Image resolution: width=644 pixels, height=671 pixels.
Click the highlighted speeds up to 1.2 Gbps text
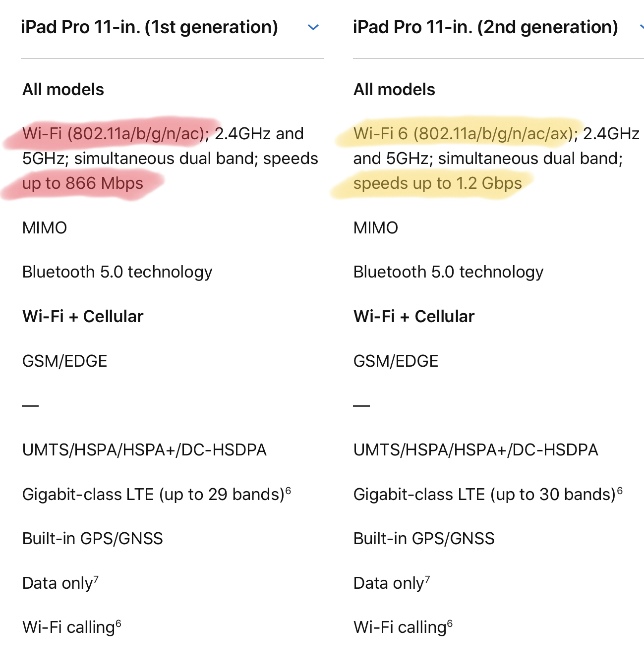point(438,184)
